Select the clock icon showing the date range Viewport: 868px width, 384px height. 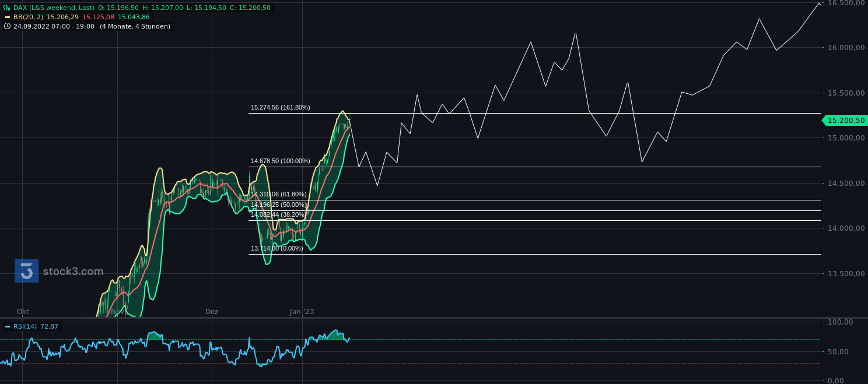[x=7, y=26]
